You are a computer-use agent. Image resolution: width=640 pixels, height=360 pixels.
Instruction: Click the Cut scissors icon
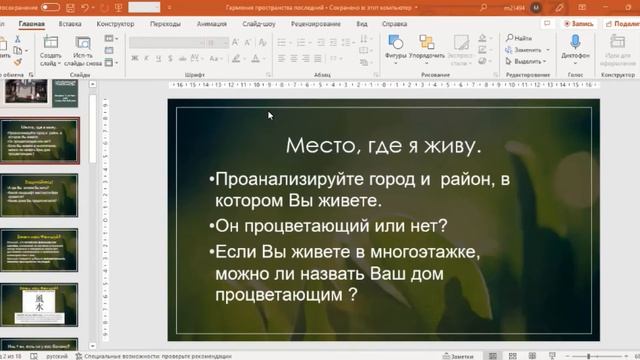18,39
